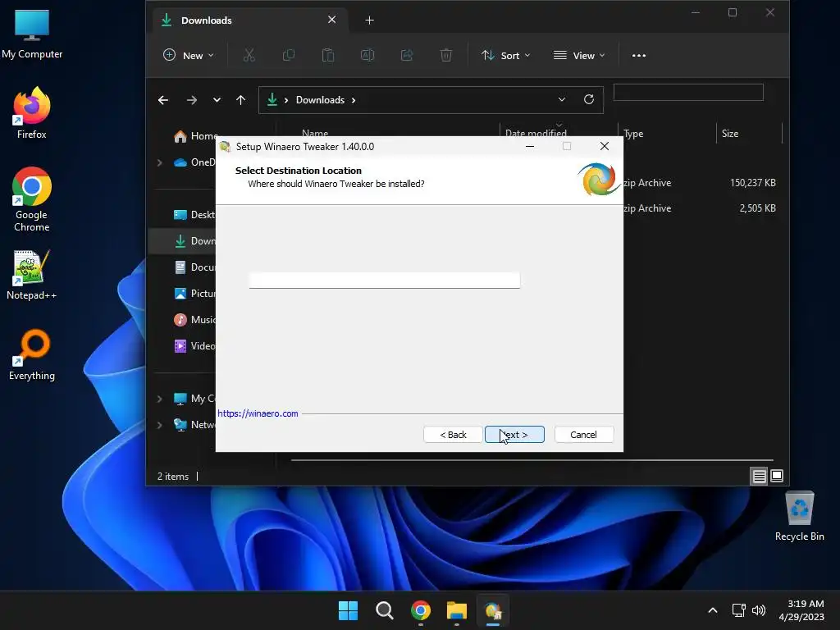Screen dimensions: 840x630
Task: Expand the Network tree node
Action: click(160, 425)
